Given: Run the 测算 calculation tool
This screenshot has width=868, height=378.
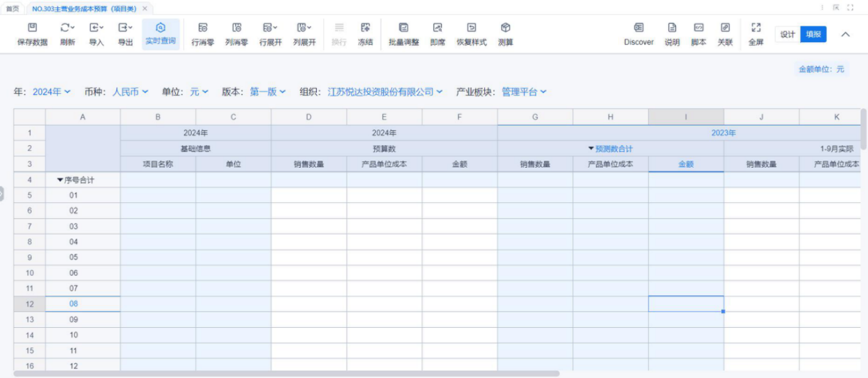Looking at the screenshot, I should 505,28.
